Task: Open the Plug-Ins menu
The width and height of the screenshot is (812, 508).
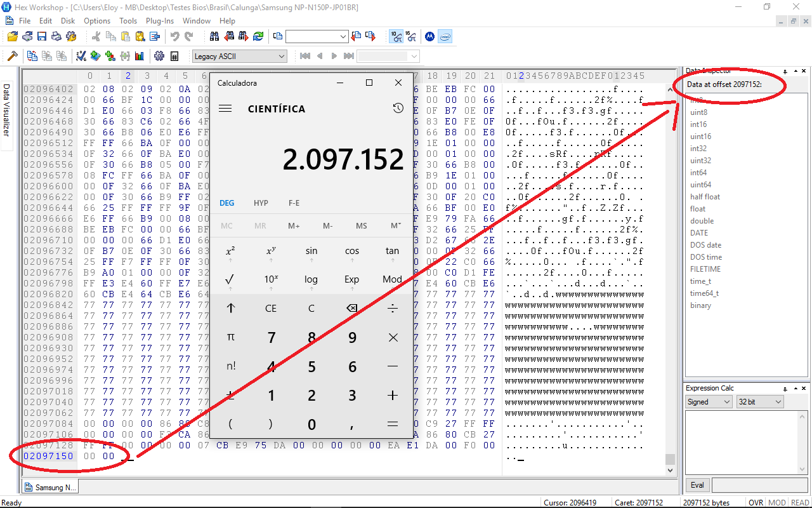Action: coord(160,21)
